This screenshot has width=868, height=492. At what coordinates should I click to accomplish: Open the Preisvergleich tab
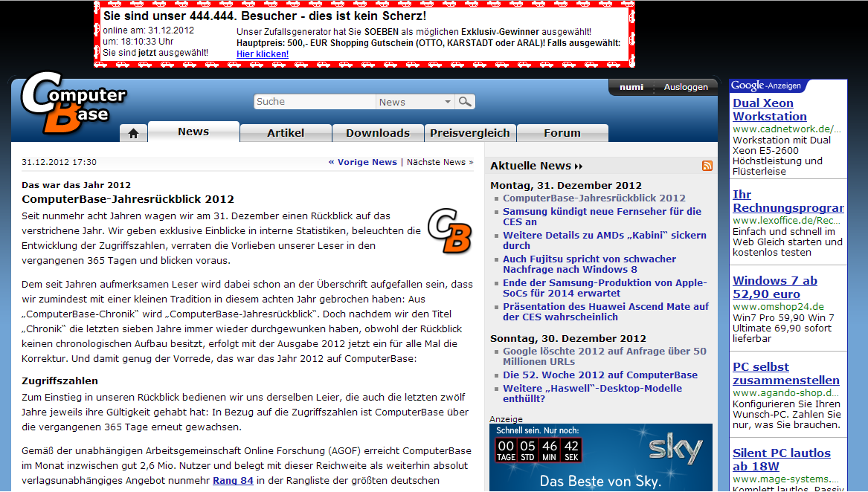pos(470,133)
